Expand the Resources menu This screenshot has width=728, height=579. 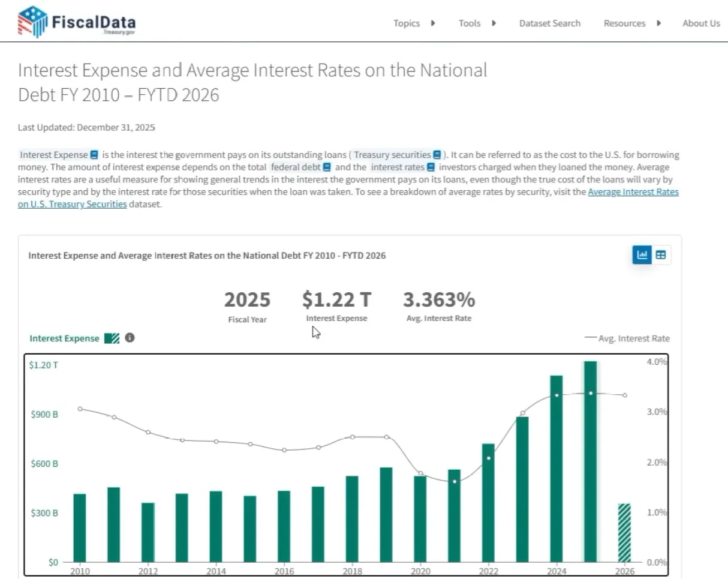(x=632, y=23)
